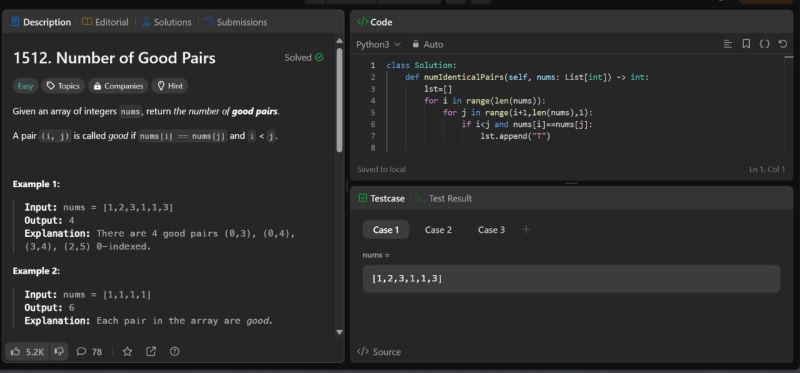This screenshot has height=373, width=800.
Task: Open the Submissions tab
Action: (x=236, y=22)
